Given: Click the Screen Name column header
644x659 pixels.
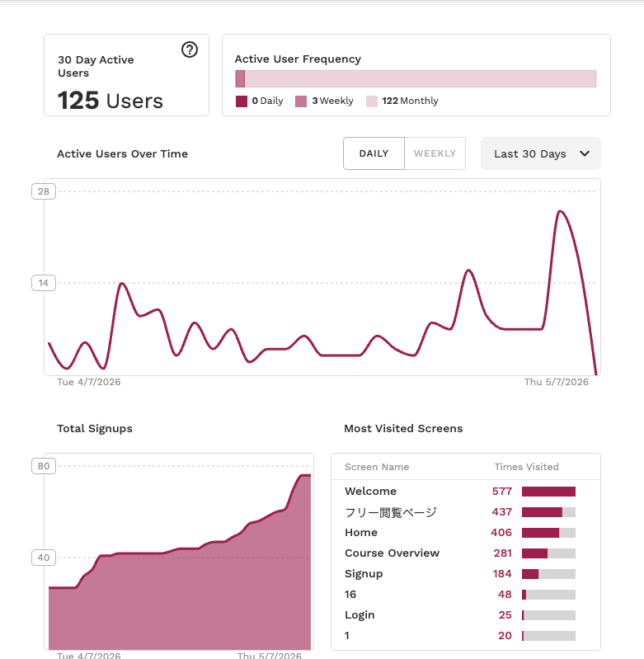Looking at the screenshot, I should (x=377, y=467).
